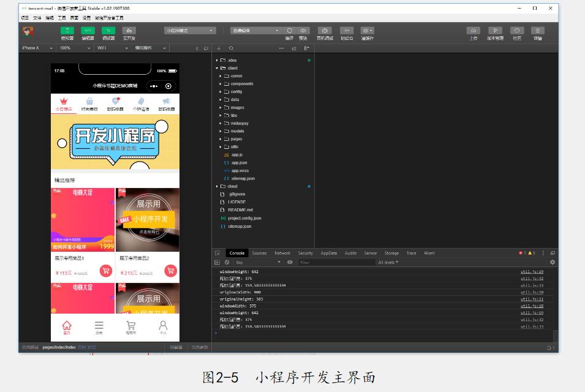
Task: Click the 编译 compile refresh icon
Action: click(289, 31)
